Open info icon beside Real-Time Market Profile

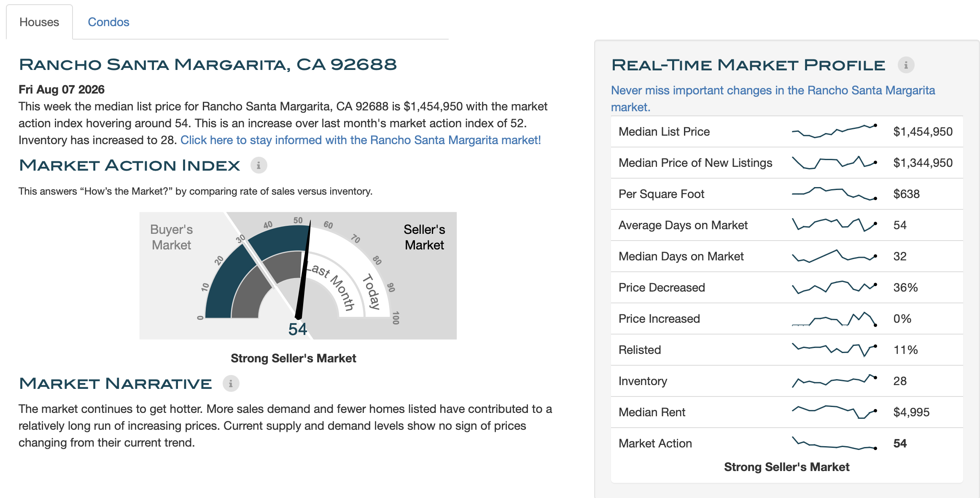pyautogui.click(x=906, y=65)
